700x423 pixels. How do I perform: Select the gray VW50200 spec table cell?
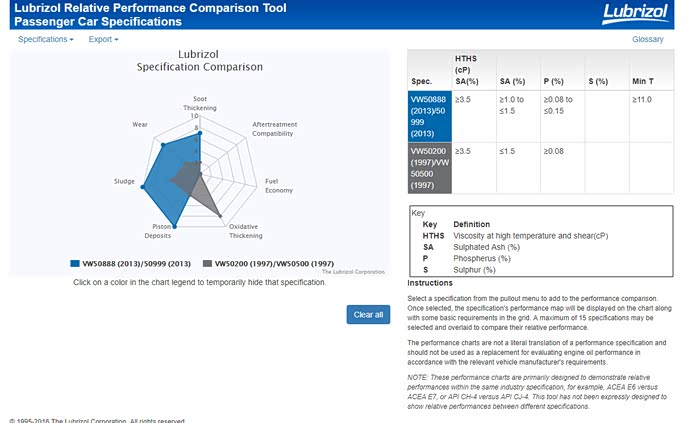[x=431, y=168]
